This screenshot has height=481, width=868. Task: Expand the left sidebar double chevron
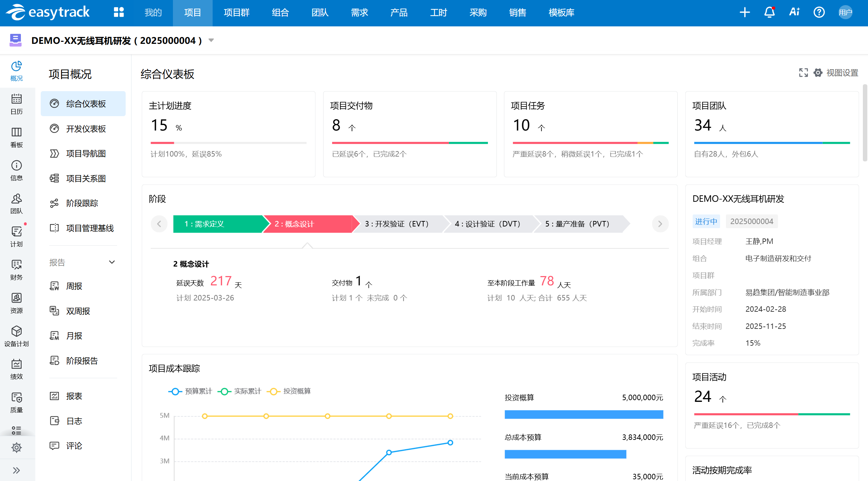tap(16, 470)
